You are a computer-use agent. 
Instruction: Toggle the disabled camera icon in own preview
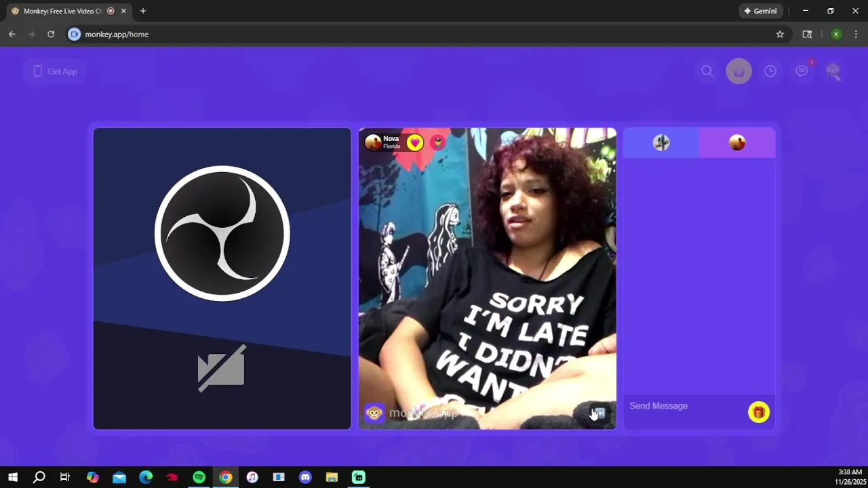tap(222, 368)
